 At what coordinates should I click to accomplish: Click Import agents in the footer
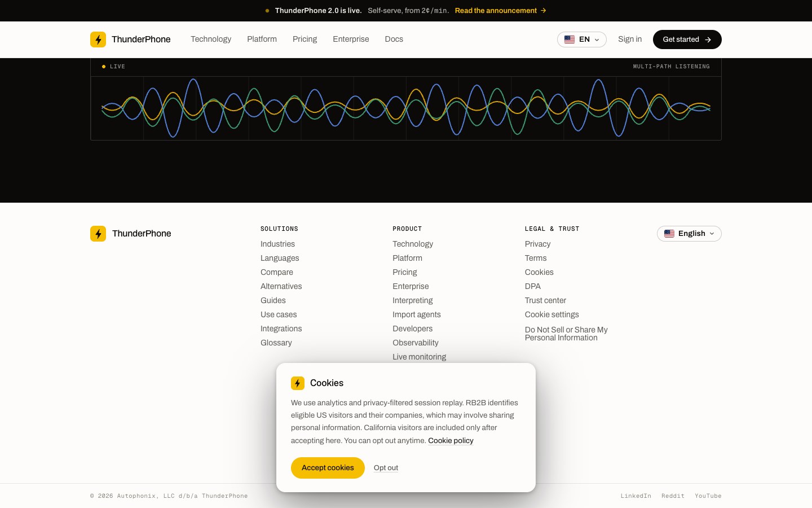417,314
